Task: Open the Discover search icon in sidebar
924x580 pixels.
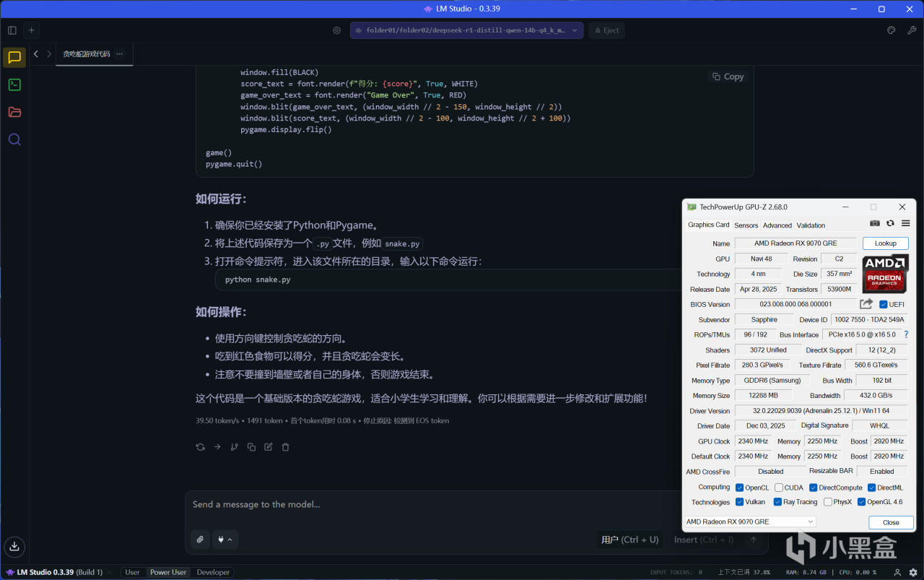Action: click(x=14, y=139)
